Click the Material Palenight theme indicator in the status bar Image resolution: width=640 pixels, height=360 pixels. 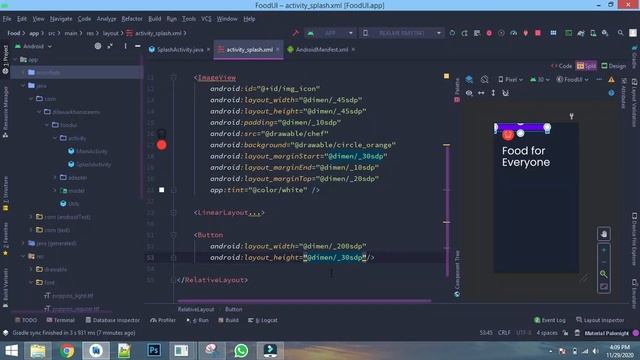tap(607, 333)
